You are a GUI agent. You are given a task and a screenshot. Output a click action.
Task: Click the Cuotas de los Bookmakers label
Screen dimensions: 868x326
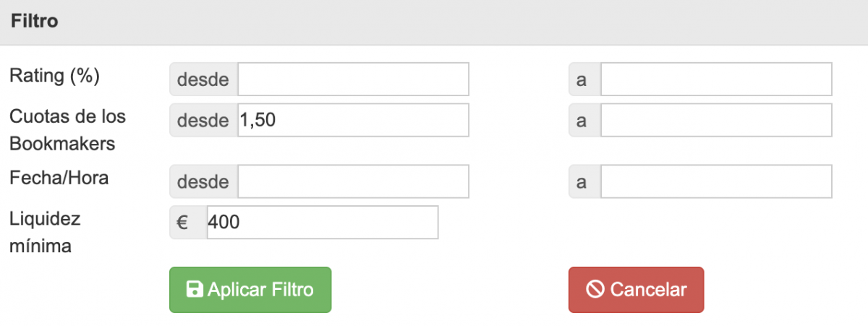[x=67, y=130]
